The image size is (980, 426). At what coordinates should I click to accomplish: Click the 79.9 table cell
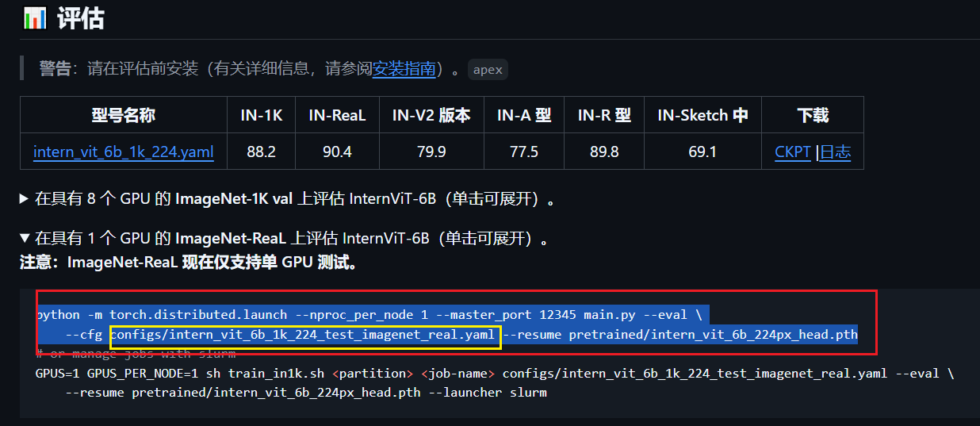[x=431, y=152]
